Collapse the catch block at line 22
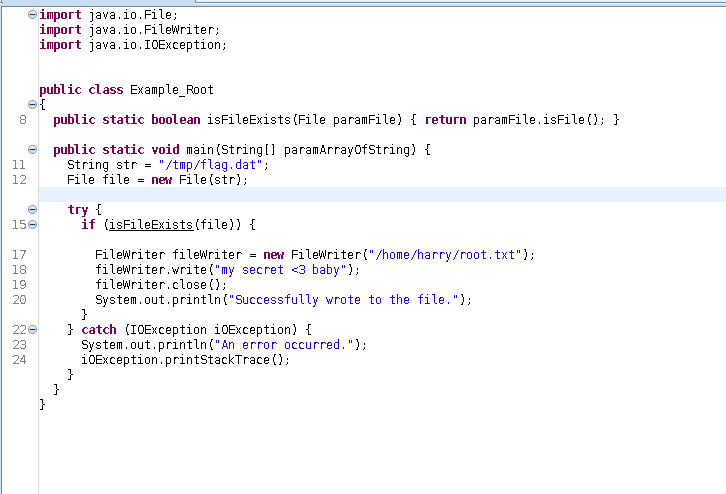The width and height of the screenshot is (726, 494). tap(33, 330)
